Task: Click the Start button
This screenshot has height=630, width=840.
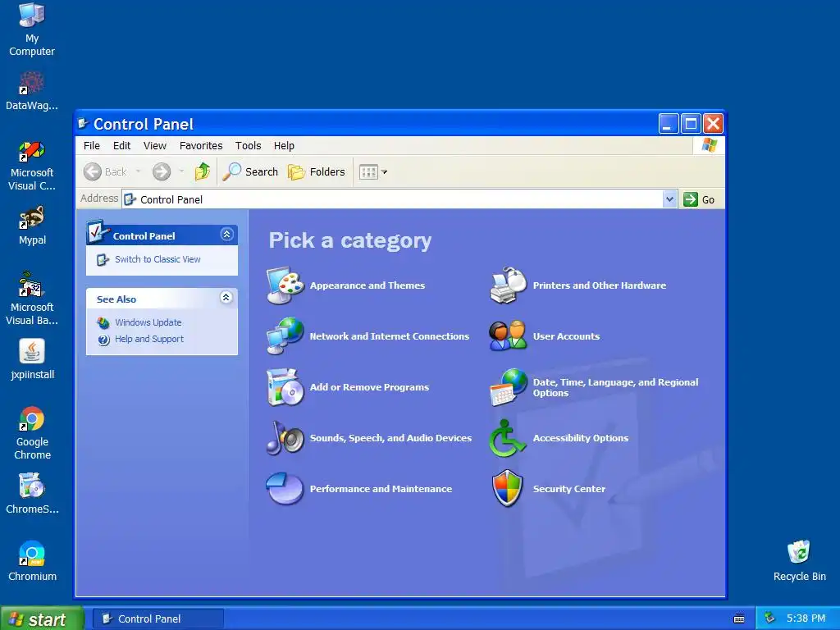Action: (42, 619)
